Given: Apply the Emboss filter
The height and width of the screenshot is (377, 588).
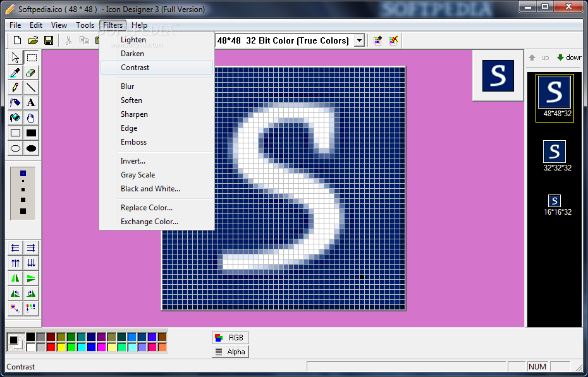Looking at the screenshot, I should [x=157, y=142].
